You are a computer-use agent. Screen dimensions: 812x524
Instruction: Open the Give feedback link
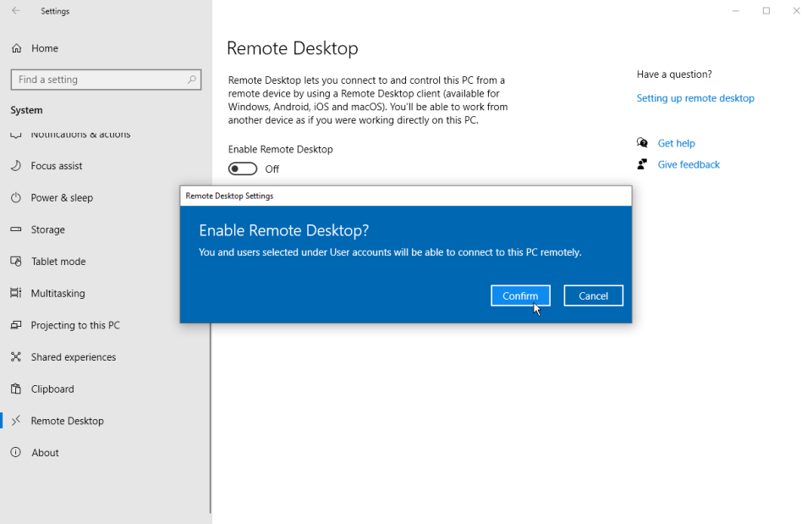(x=689, y=164)
